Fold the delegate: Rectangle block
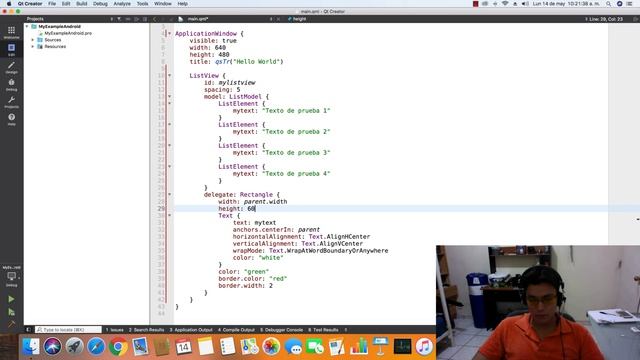This screenshot has height=360, width=640. tap(170, 195)
